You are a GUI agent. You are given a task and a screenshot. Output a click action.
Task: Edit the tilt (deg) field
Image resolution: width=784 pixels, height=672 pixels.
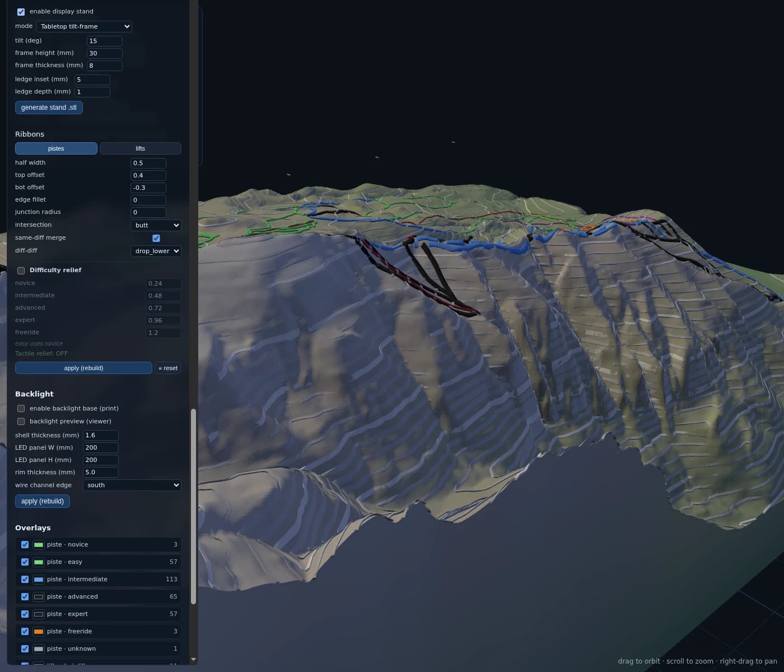pos(104,41)
